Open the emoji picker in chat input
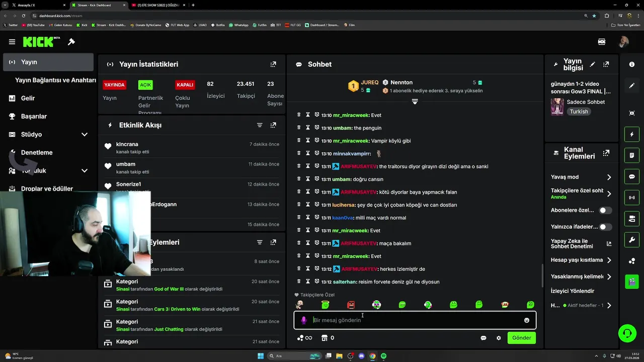 click(x=527, y=320)
